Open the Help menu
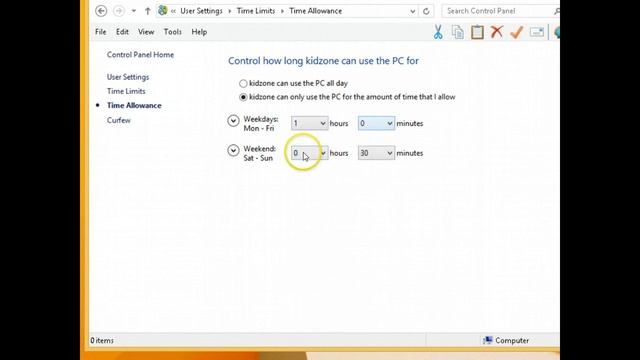This screenshot has height=360, width=640. 199,32
